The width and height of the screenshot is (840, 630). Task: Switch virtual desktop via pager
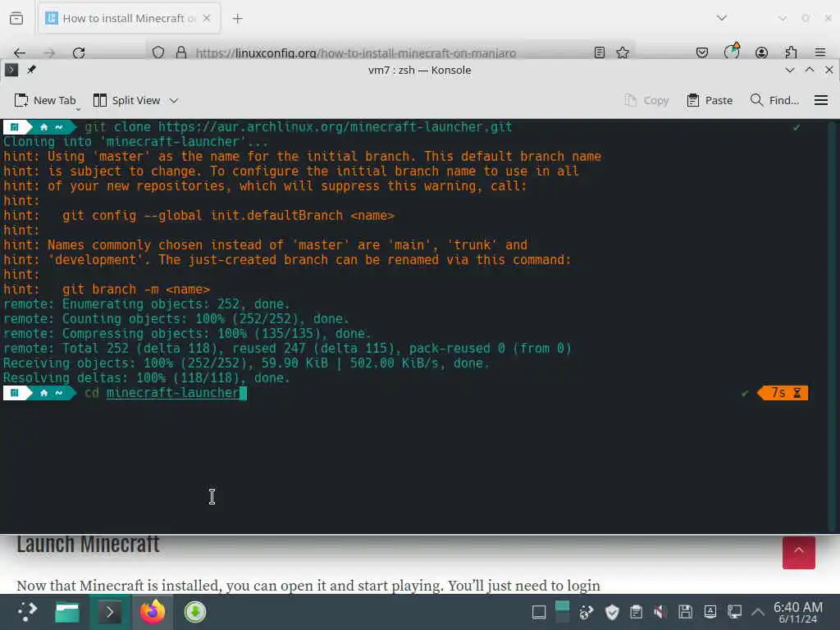pyautogui.click(x=562, y=612)
